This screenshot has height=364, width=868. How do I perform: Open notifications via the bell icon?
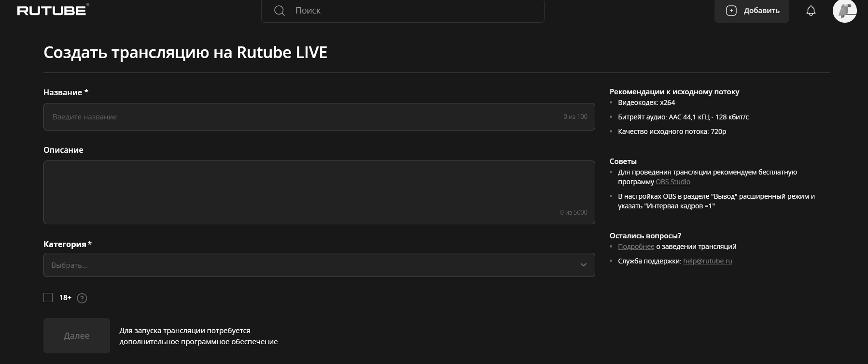pyautogui.click(x=811, y=11)
